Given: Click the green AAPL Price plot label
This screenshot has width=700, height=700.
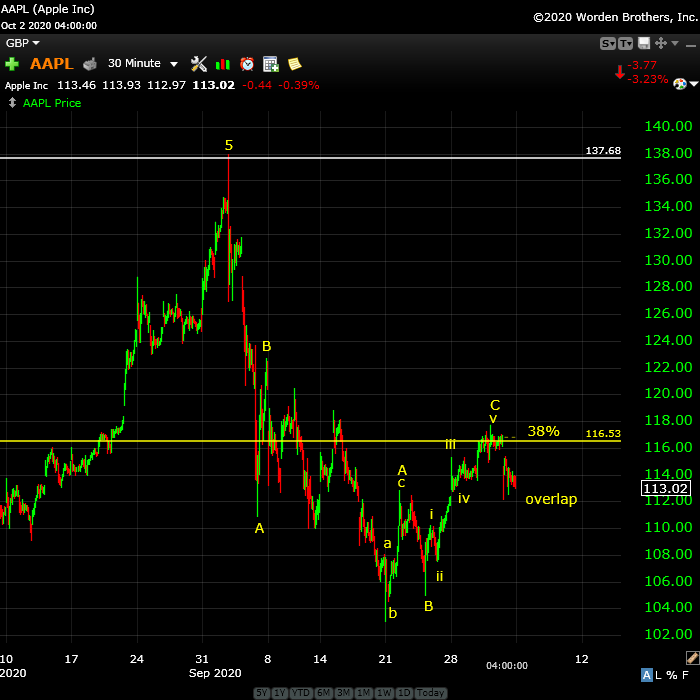Looking at the screenshot, I should pyautogui.click(x=52, y=103).
